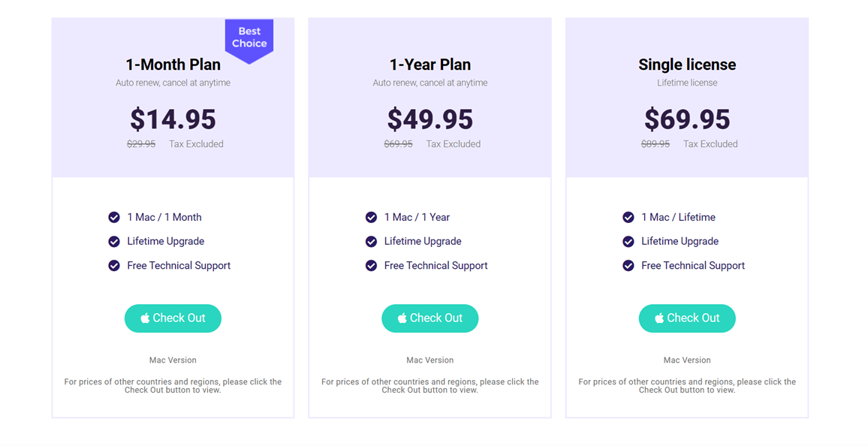Click checkmark icon beside 1 Mac / 1 Month
This screenshot has width=868, height=446.
(x=114, y=217)
